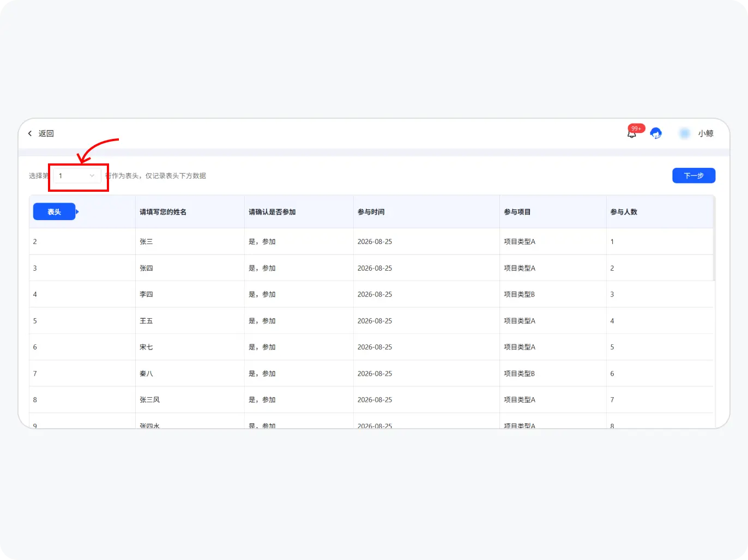Open the header row number dropdown

tap(77, 176)
